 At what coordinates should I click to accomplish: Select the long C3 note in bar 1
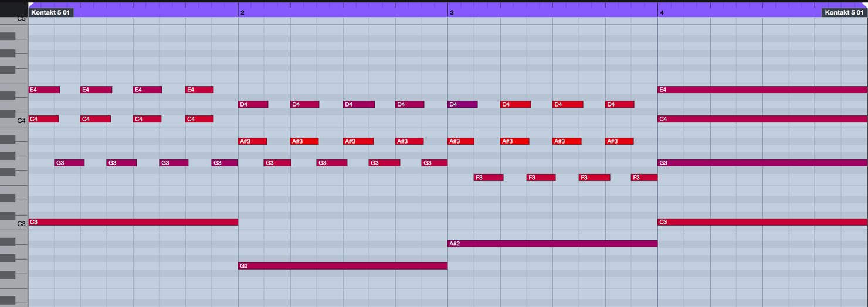click(x=133, y=222)
